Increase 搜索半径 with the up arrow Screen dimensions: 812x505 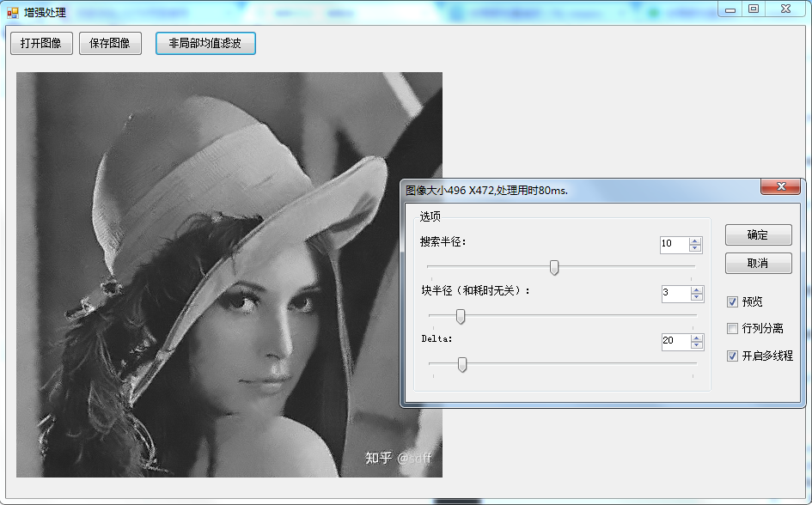click(695, 240)
